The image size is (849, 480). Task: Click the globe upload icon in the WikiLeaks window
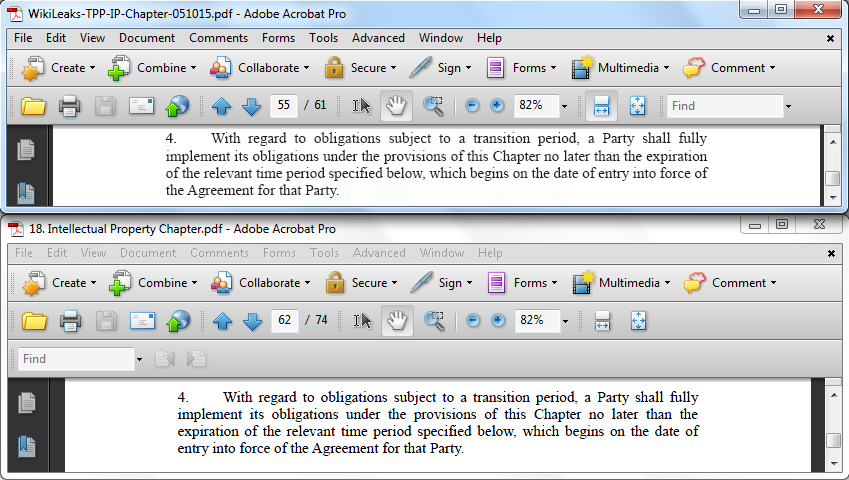point(177,106)
